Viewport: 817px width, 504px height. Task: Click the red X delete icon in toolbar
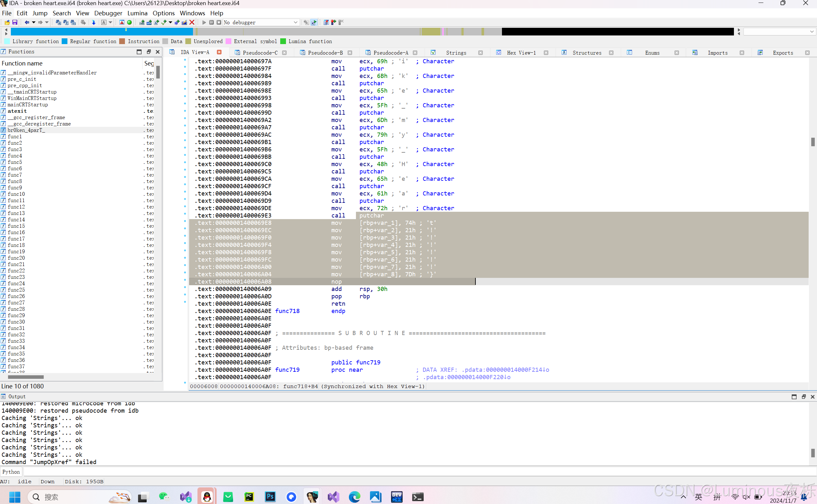tap(192, 22)
